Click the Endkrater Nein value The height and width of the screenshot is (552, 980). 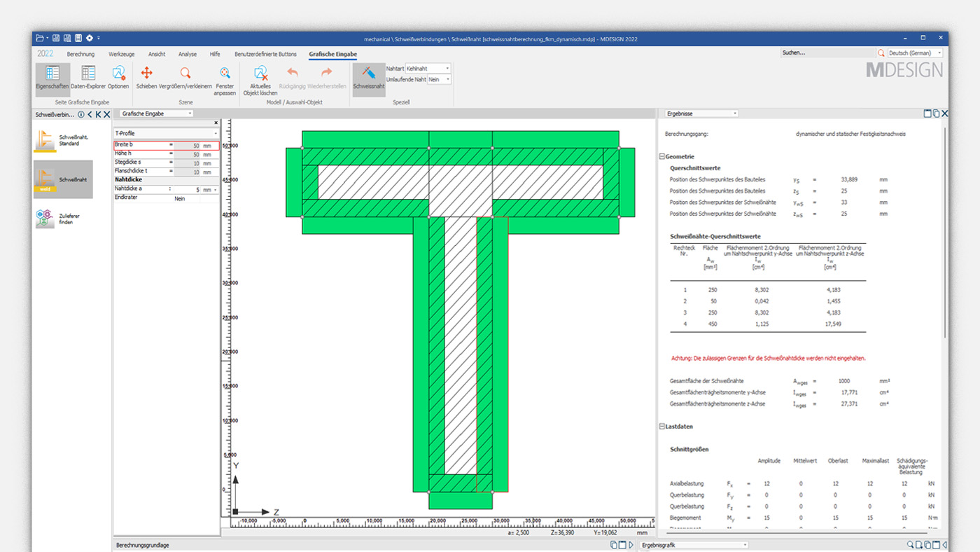[180, 199]
